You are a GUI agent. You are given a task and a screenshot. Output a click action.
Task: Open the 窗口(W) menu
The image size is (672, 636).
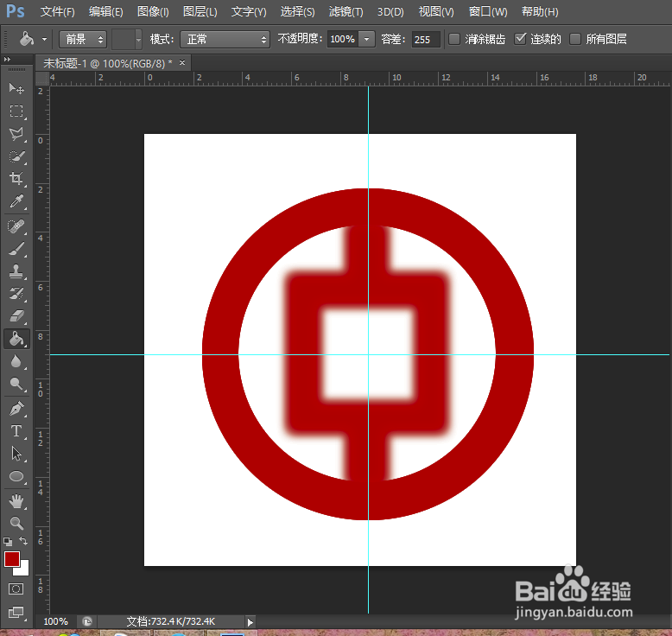488,11
